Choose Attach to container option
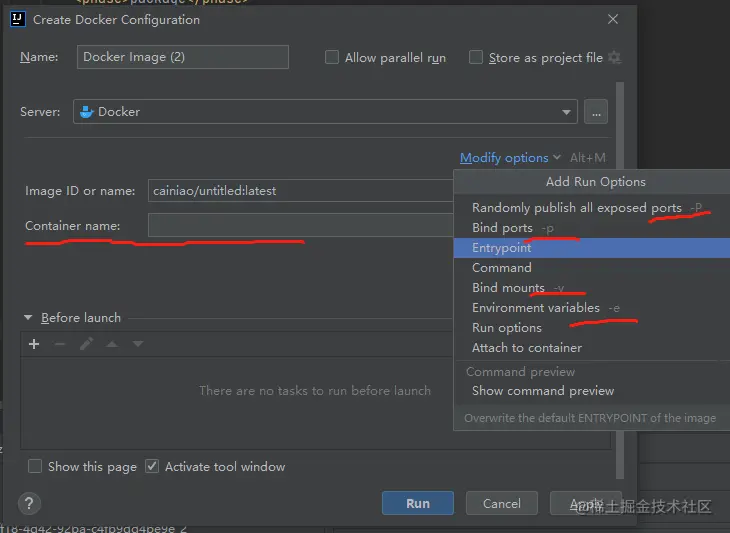Image resolution: width=730 pixels, height=533 pixels. 592,348
